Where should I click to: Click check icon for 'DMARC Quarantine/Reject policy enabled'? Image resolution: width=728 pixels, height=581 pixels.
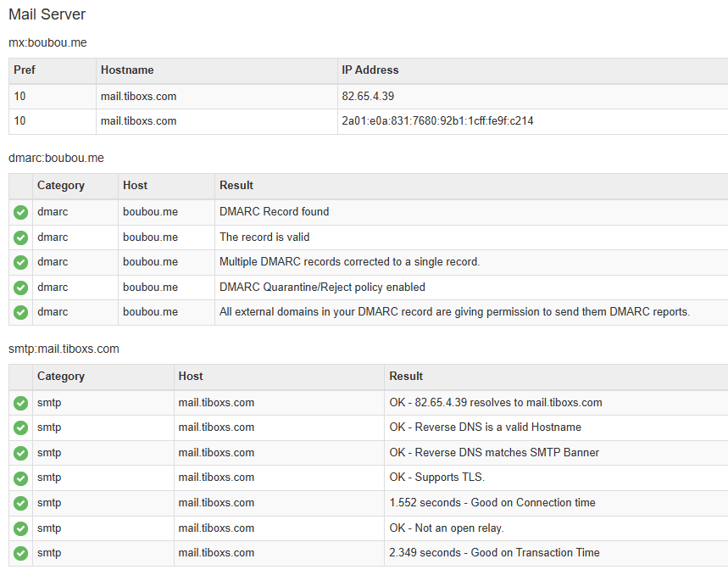tap(21, 288)
